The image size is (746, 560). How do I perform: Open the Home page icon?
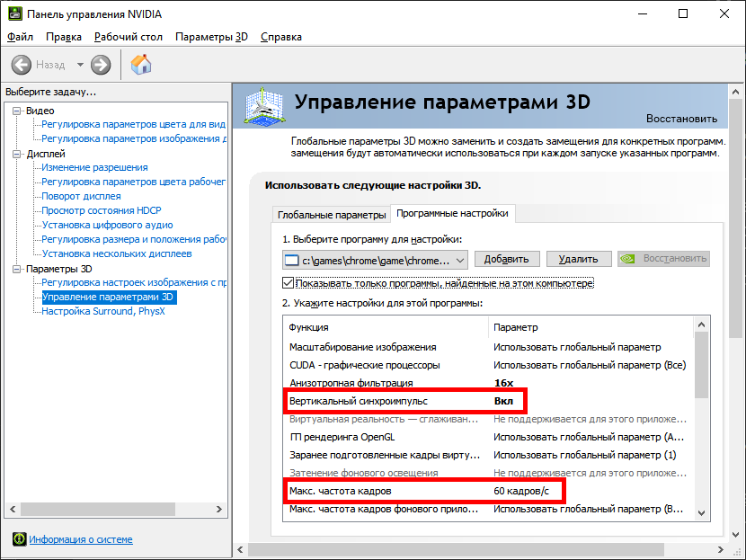coord(141,65)
